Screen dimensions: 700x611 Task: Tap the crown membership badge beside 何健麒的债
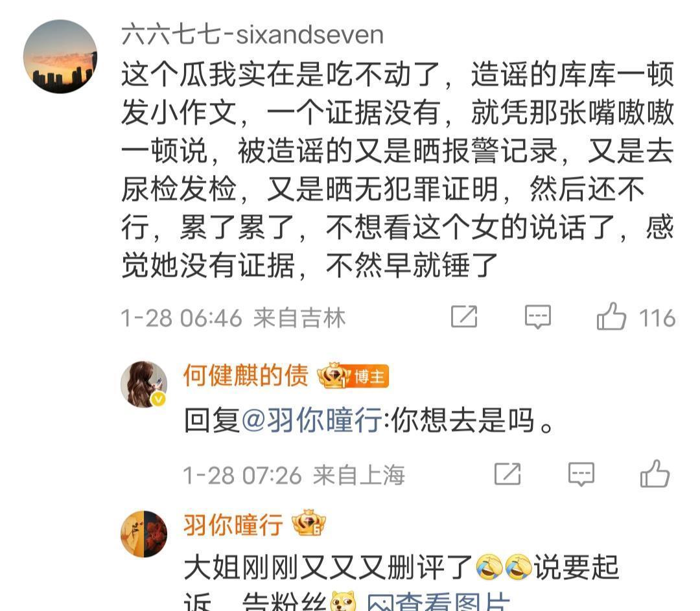[x=334, y=375]
